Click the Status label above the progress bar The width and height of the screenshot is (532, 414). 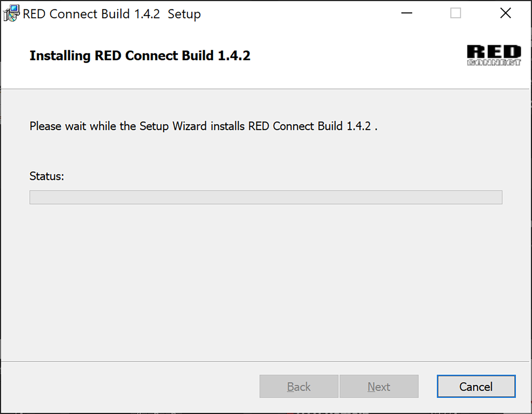47,176
